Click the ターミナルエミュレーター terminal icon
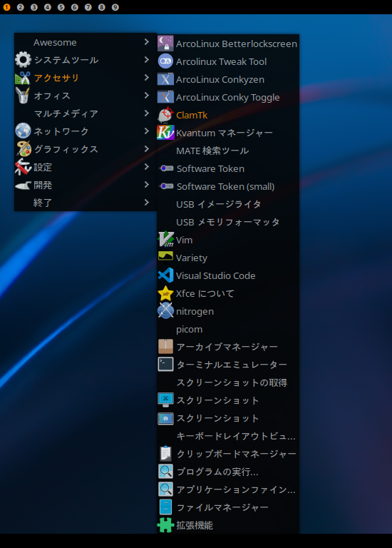Image resolution: width=392 pixels, height=548 pixels. coord(165,365)
